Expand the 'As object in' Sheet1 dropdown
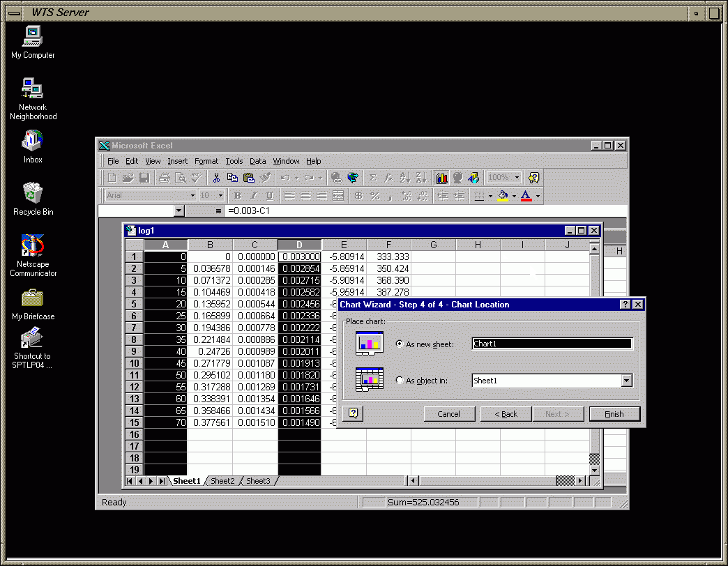Screen dimensions: 728x566 pos(626,381)
